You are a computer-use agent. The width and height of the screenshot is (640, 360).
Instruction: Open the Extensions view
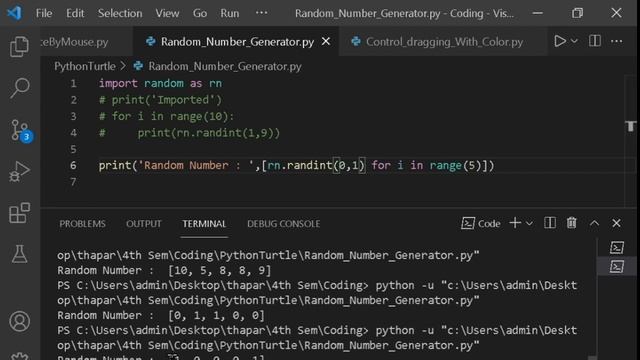pyautogui.click(x=19, y=213)
